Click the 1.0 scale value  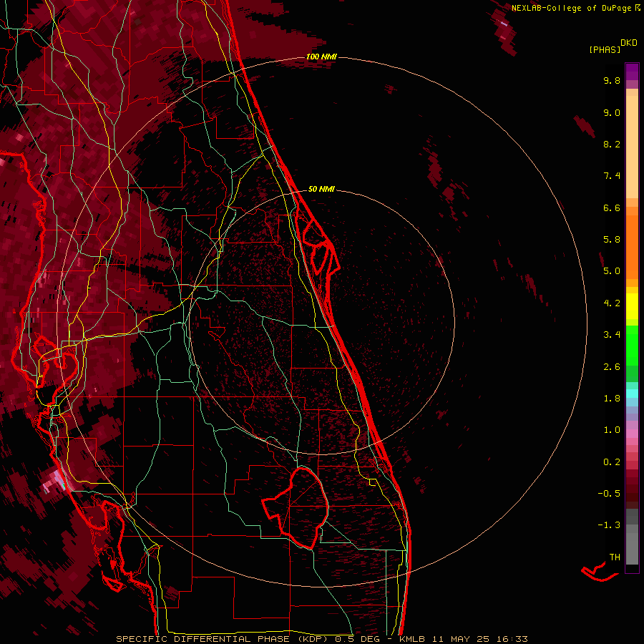point(612,430)
